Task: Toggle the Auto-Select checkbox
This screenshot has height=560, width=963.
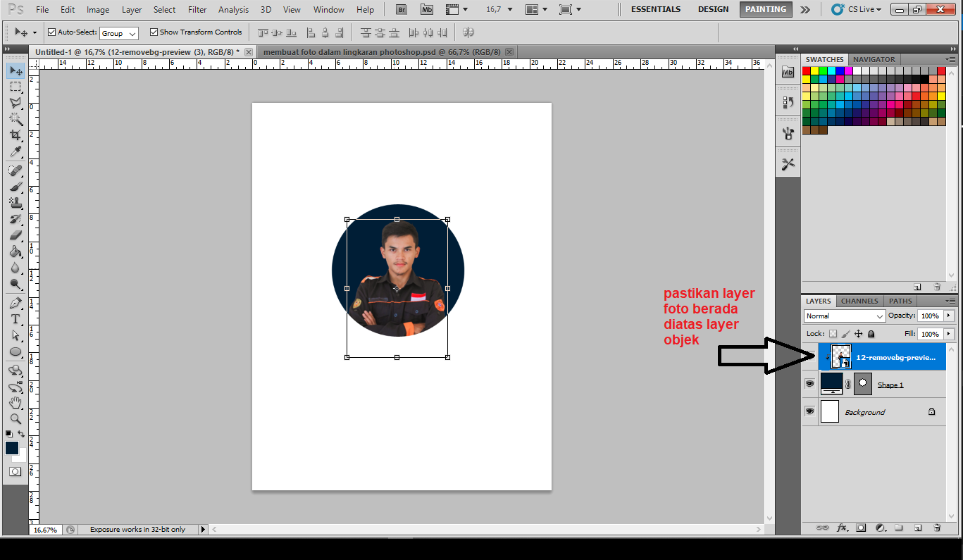Action: (x=51, y=32)
